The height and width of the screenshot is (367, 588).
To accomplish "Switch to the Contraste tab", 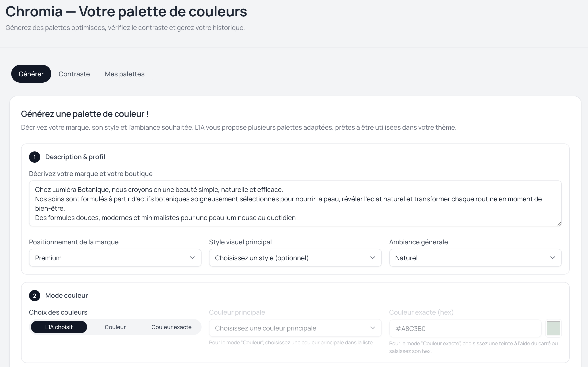I will [x=74, y=74].
